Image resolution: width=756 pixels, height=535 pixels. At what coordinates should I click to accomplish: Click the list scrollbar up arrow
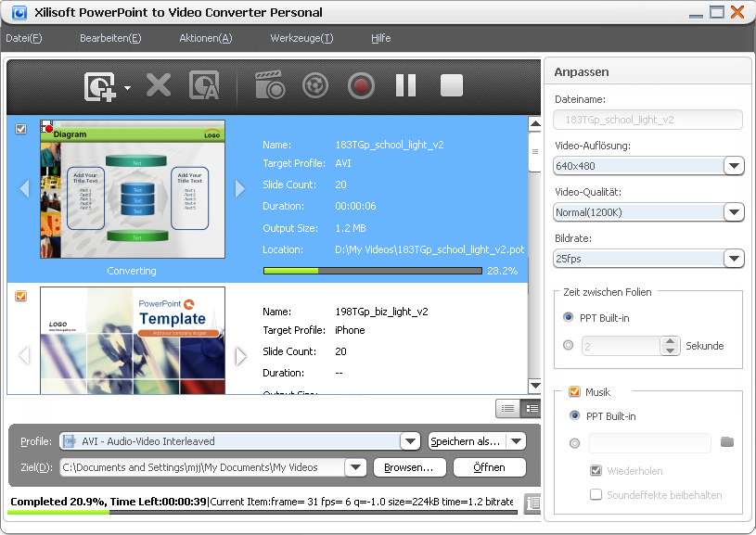click(534, 124)
